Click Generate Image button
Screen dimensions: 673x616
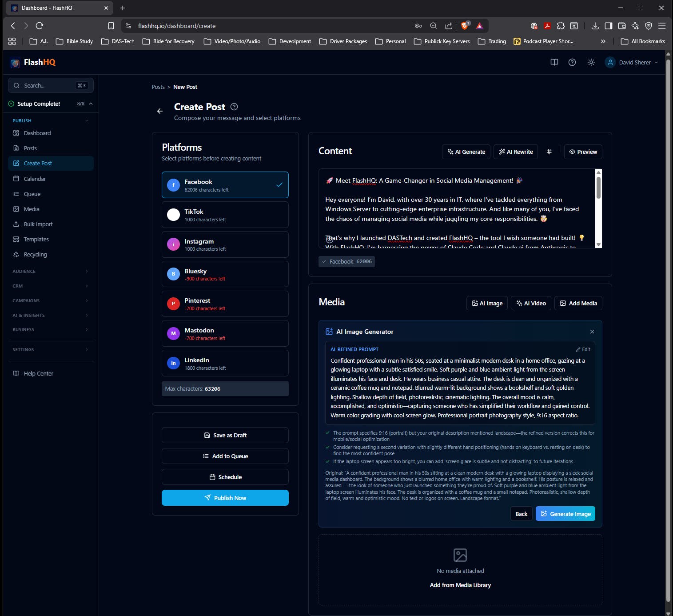coord(565,514)
